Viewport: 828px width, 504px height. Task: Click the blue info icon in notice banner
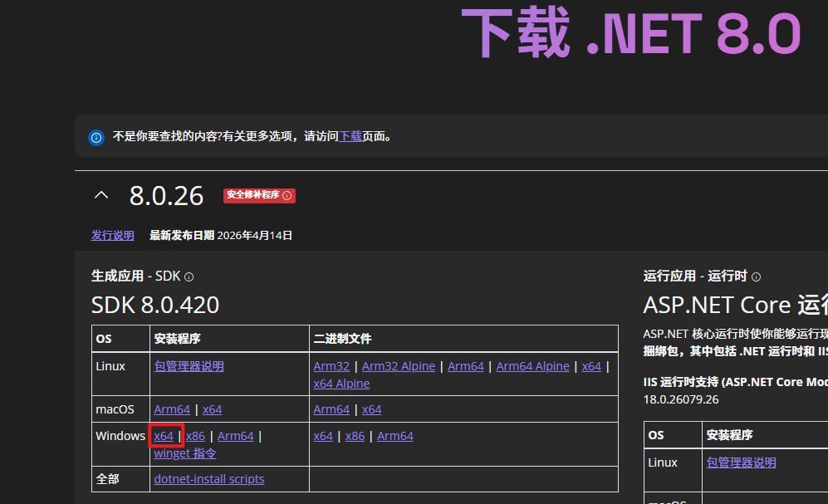pos(96,138)
